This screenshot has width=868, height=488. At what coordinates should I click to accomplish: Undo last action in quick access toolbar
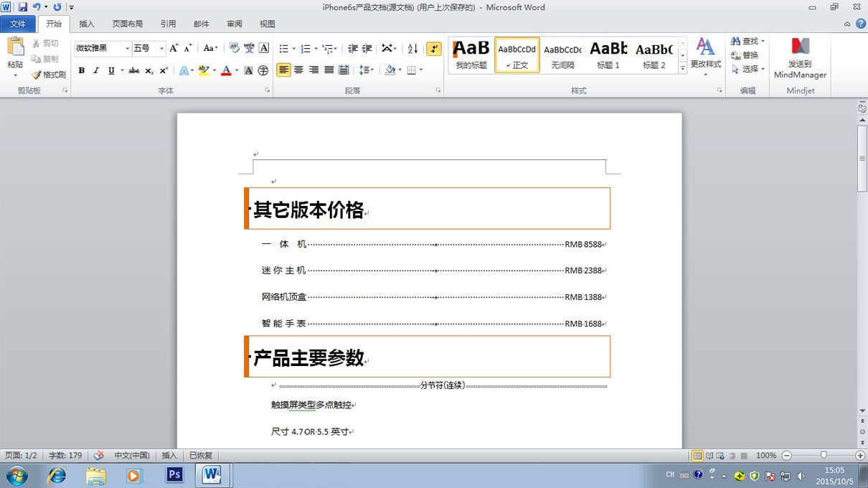click(x=36, y=7)
